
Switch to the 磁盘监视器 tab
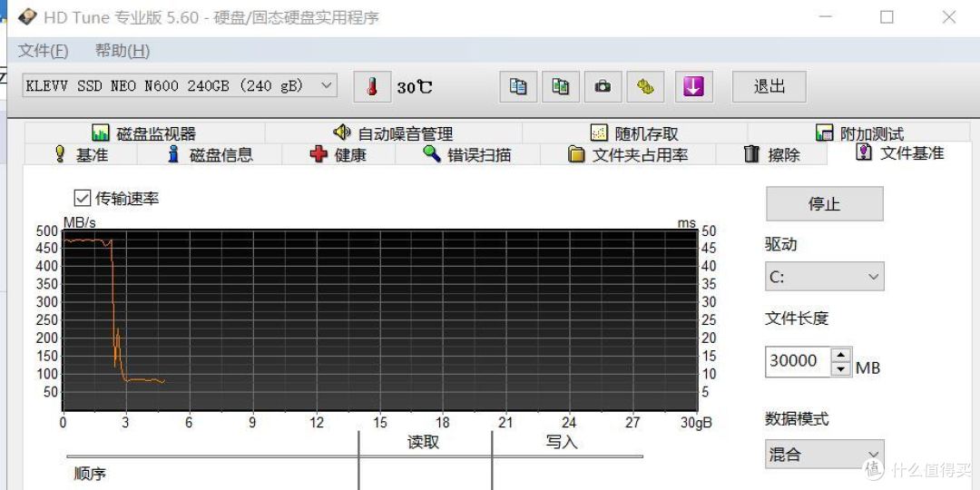pos(144,133)
